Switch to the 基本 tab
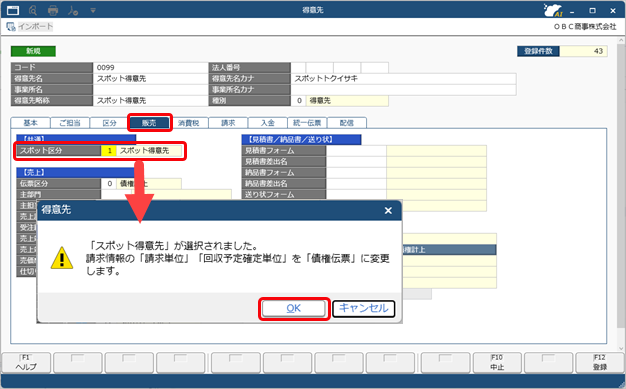Image resolution: width=626 pixels, height=389 pixels. coord(30,123)
